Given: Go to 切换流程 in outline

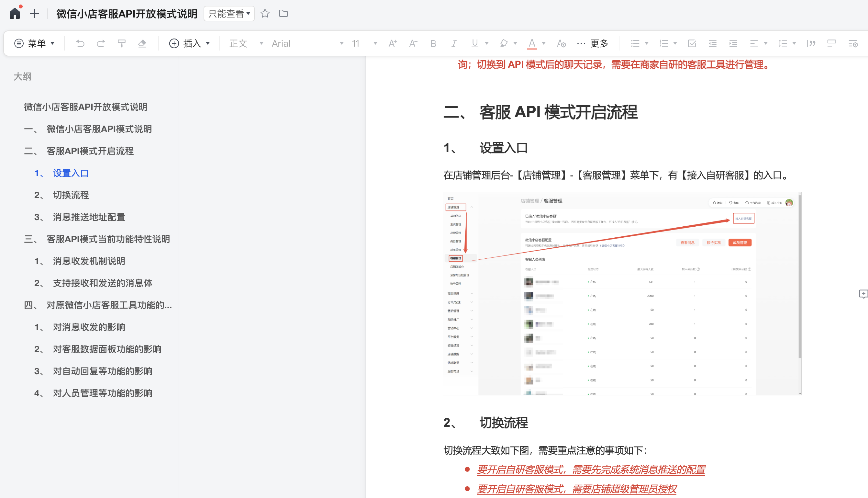Looking at the screenshot, I should (x=71, y=195).
